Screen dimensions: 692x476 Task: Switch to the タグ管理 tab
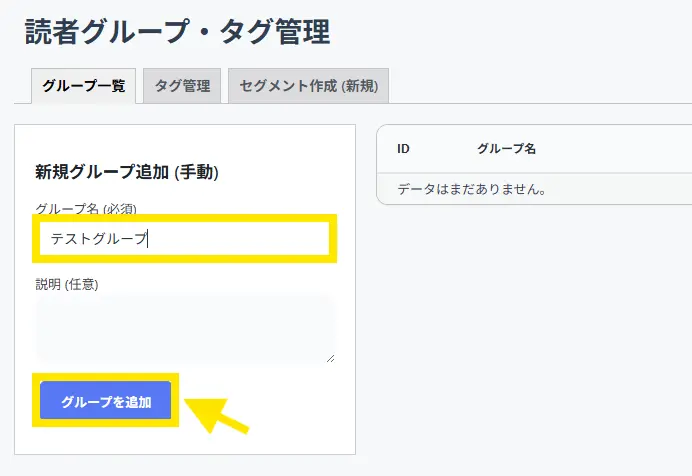tap(182, 86)
